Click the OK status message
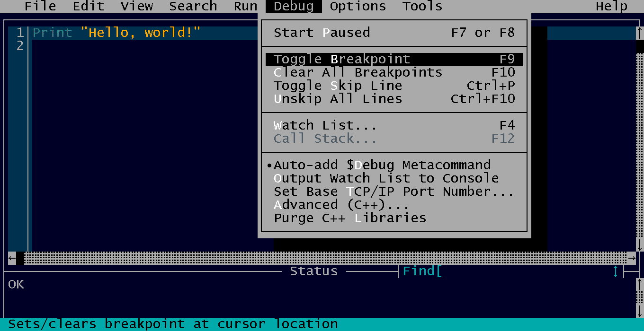Screen dimensions: 644x331 click(16, 284)
